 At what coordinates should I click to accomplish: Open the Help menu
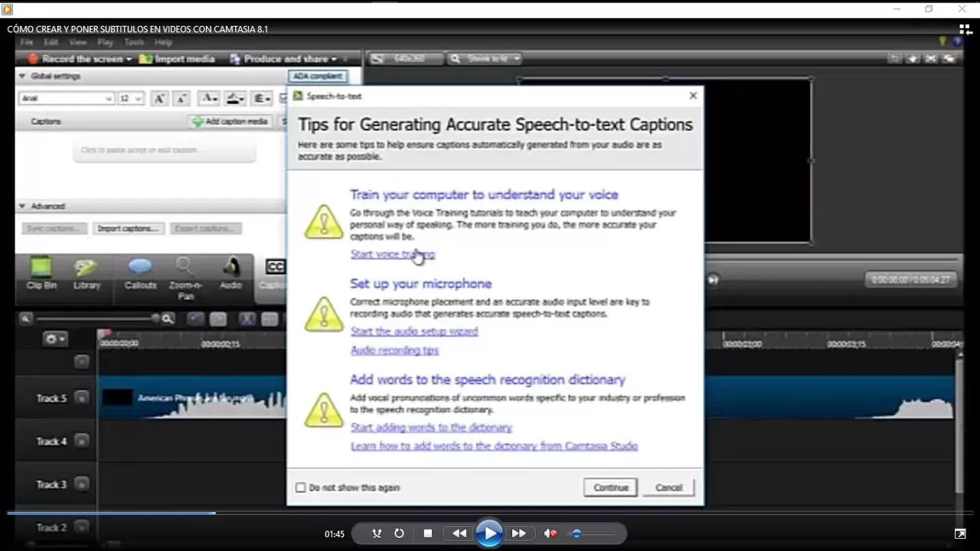point(163,43)
